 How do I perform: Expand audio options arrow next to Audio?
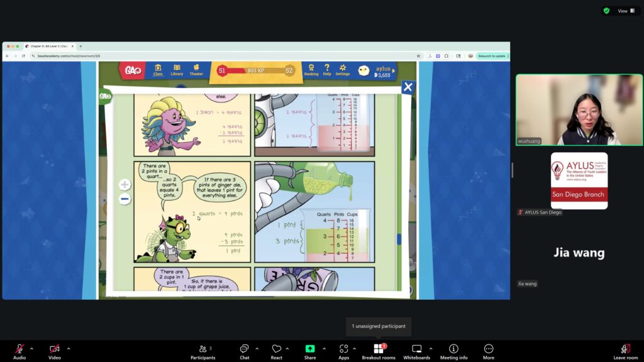31,348
